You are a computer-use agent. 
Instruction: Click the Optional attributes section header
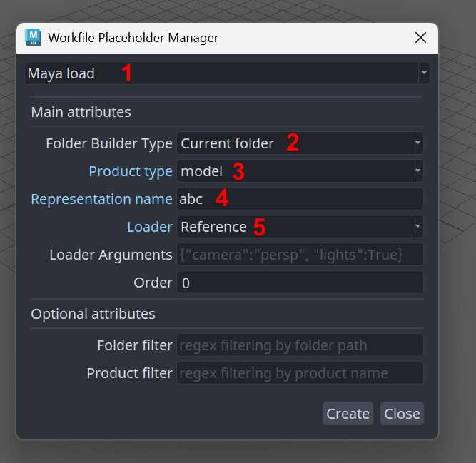coord(93,314)
